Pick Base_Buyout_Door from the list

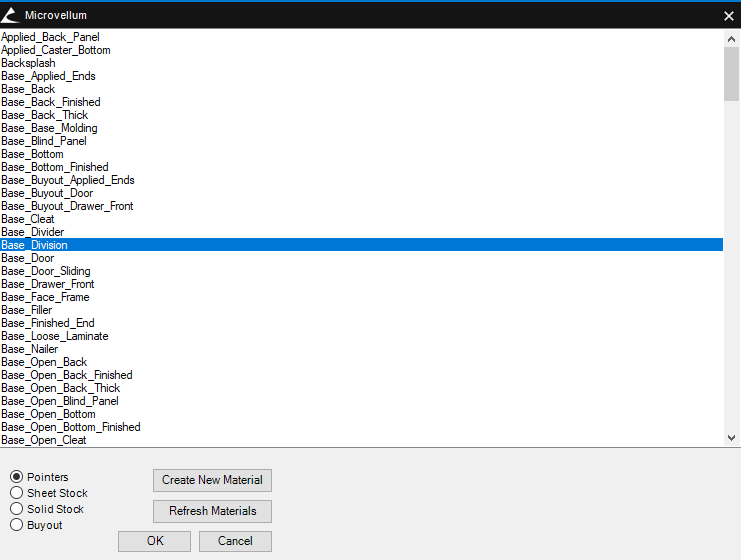48,193
